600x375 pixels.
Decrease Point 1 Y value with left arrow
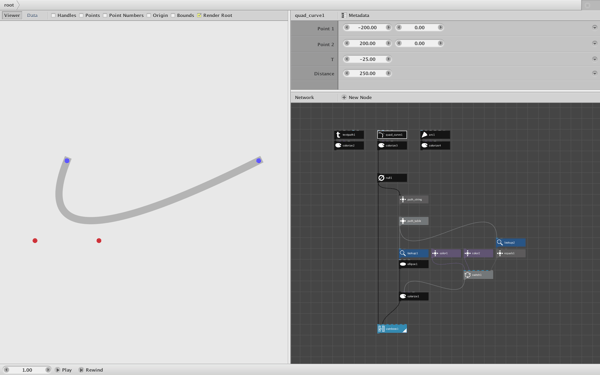(x=399, y=28)
